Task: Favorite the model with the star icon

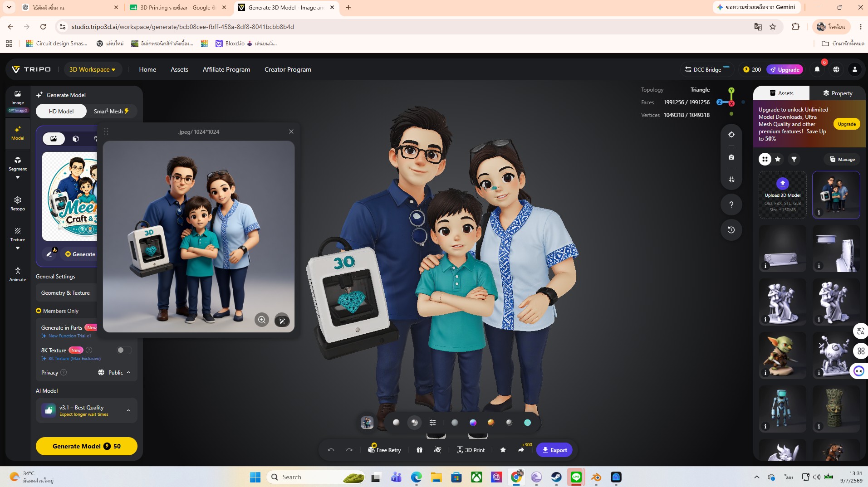Action: tap(503, 450)
